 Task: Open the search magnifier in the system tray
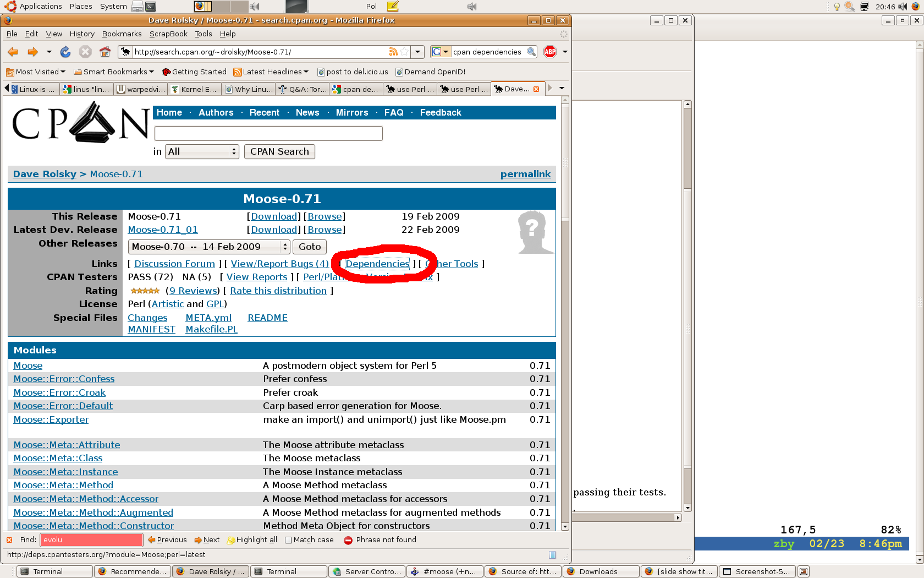click(x=850, y=7)
